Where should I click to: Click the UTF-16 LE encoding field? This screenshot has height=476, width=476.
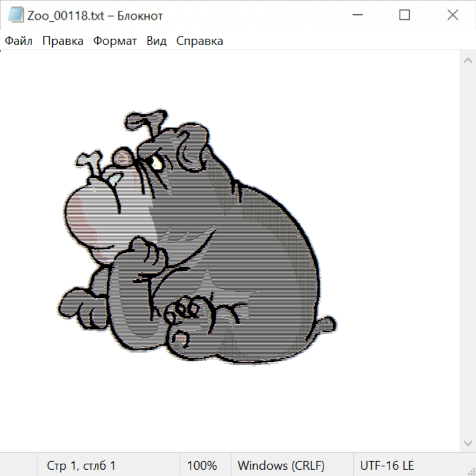point(387,466)
